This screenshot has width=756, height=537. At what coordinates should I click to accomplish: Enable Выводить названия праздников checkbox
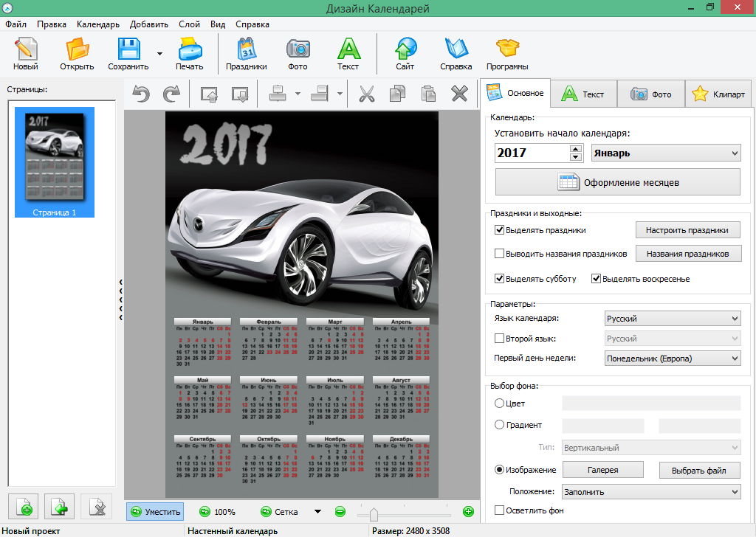pyautogui.click(x=500, y=254)
